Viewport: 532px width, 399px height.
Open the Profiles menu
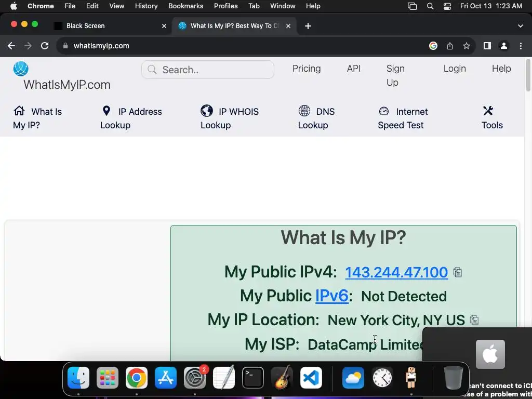(x=225, y=6)
